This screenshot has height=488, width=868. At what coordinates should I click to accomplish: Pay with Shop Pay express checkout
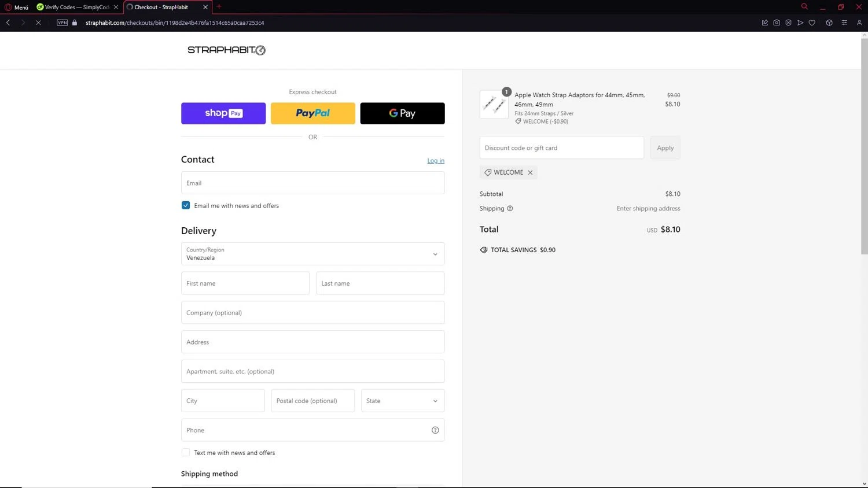pyautogui.click(x=223, y=113)
